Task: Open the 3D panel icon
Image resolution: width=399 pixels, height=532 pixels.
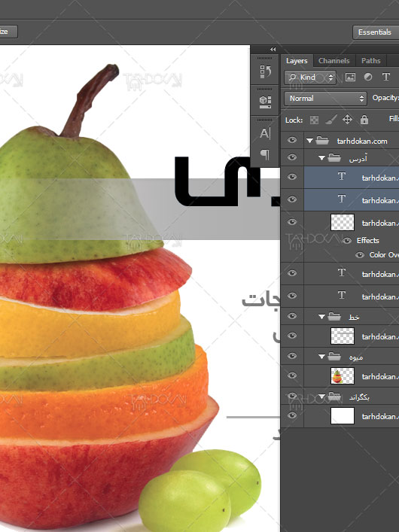Action: [x=265, y=102]
